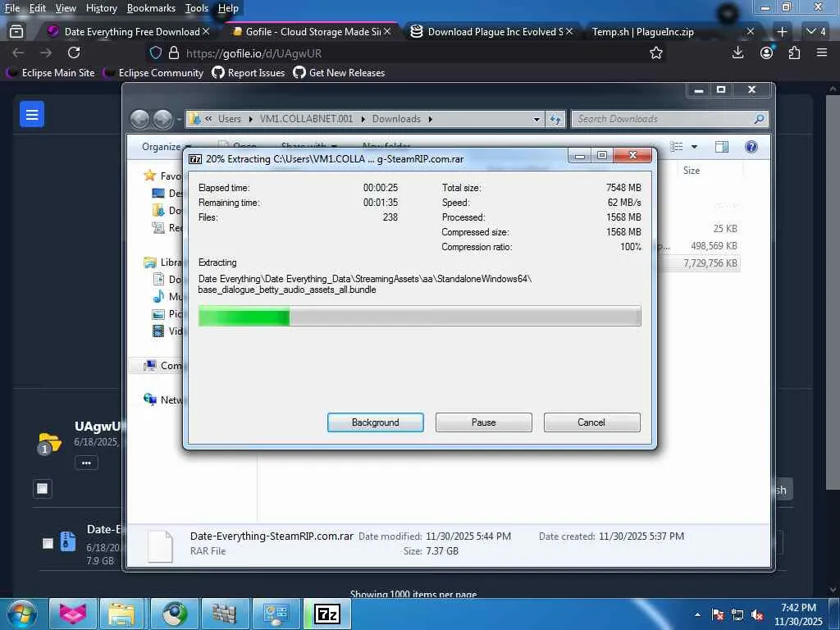This screenshot has height=630, width=840.
Task: Open a new browser tab
Action: (782, 32)
